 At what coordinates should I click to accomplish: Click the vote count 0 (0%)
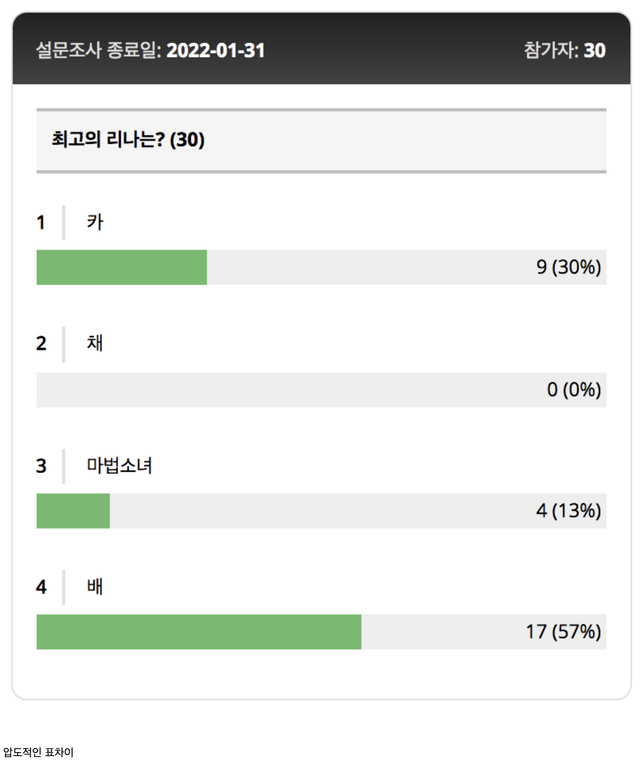(573, 390)
